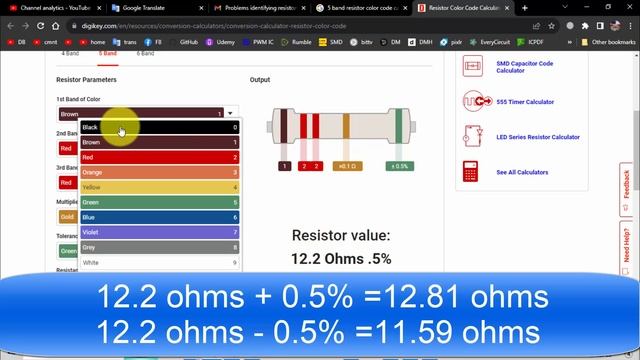The height and width of the screenshot is (360, 640).
Task: Open the 555 Timer Calculator icon
Action: click(477, 101)
